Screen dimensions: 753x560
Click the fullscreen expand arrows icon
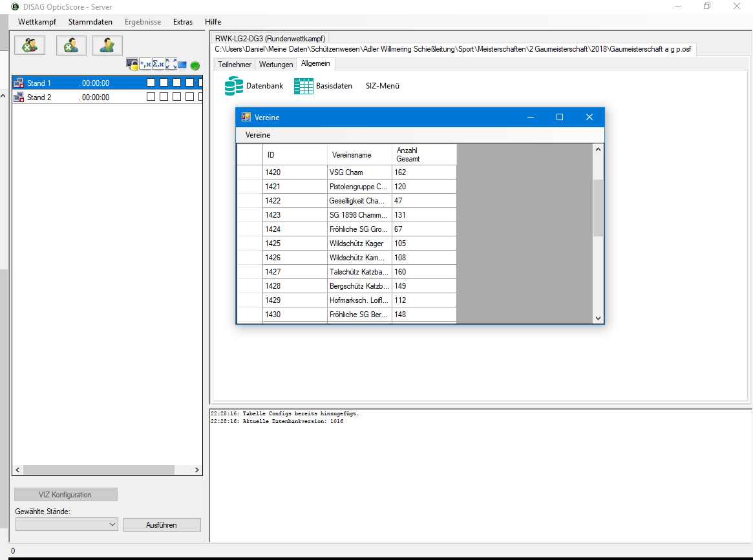tap(171, 64)
